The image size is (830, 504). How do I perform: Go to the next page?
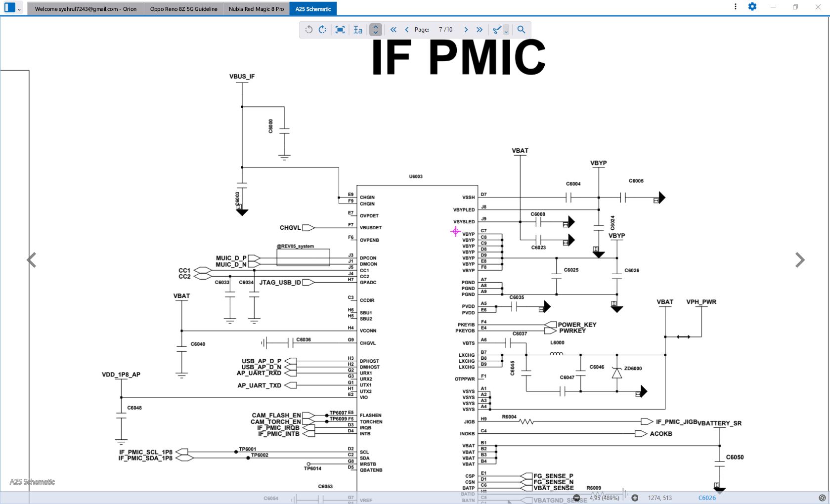(x=466, y=30)
